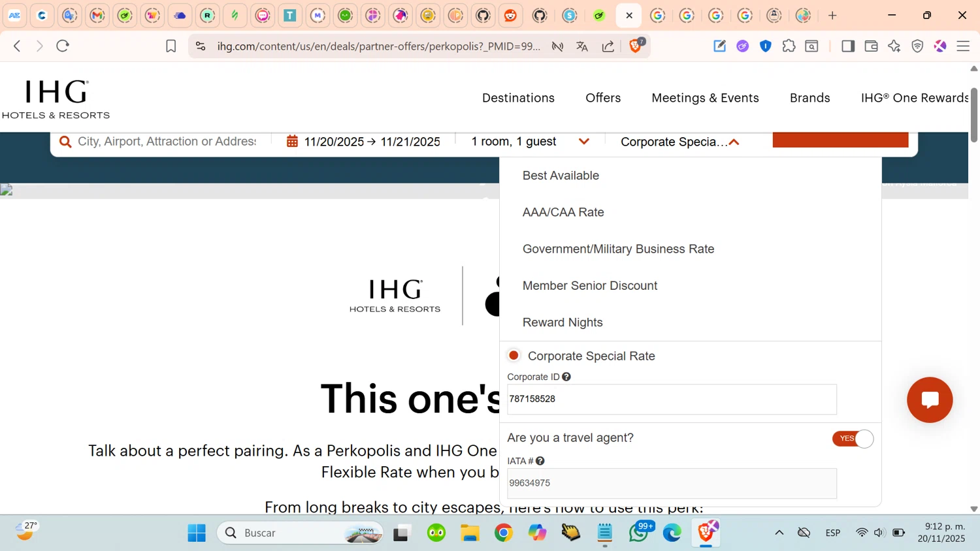
Task: Open Microsoft Edge from taskbar
Action: 672,533
